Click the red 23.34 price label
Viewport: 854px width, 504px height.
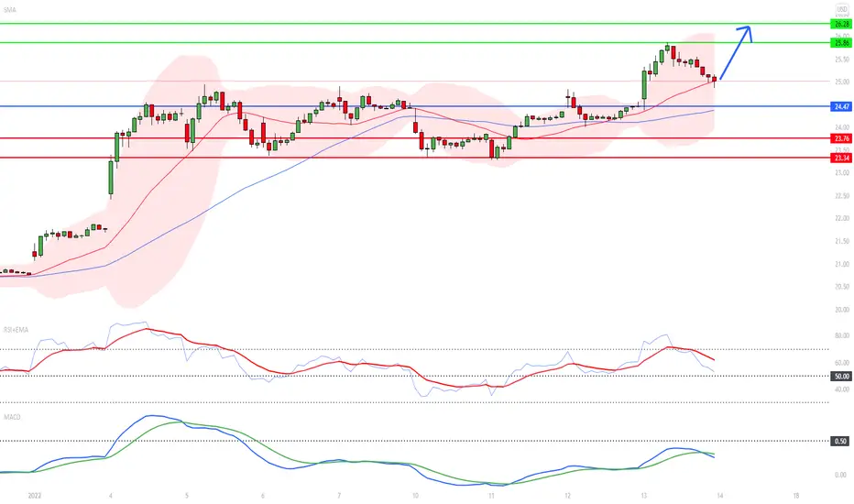pos(841,158)
